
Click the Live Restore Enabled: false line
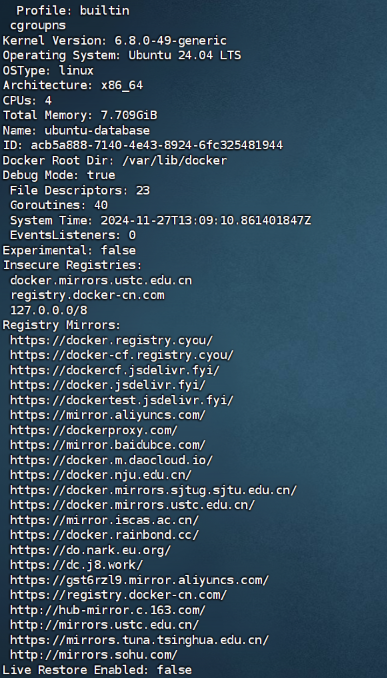(97, 670)
